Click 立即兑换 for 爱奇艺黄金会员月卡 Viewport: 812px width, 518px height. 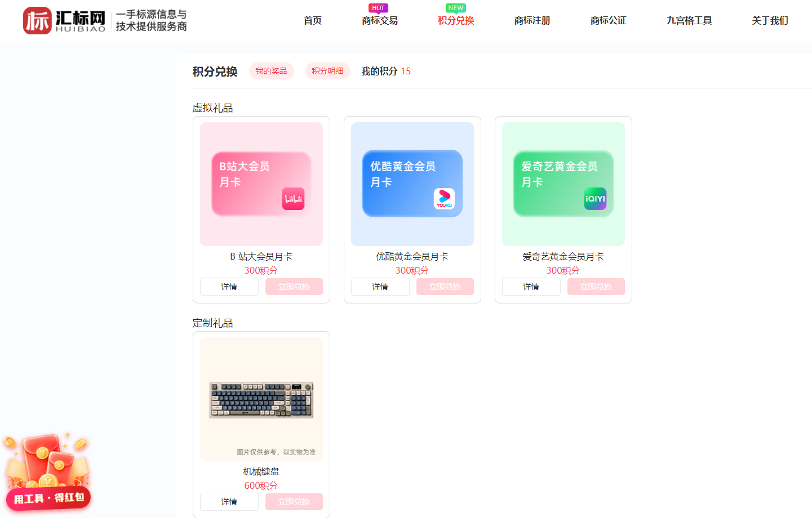tap(596, 287)
